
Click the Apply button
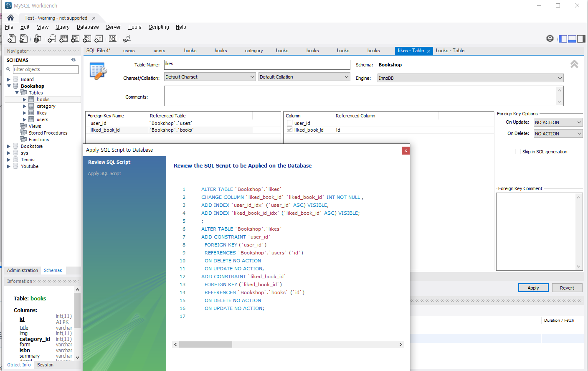coord(533,288)
